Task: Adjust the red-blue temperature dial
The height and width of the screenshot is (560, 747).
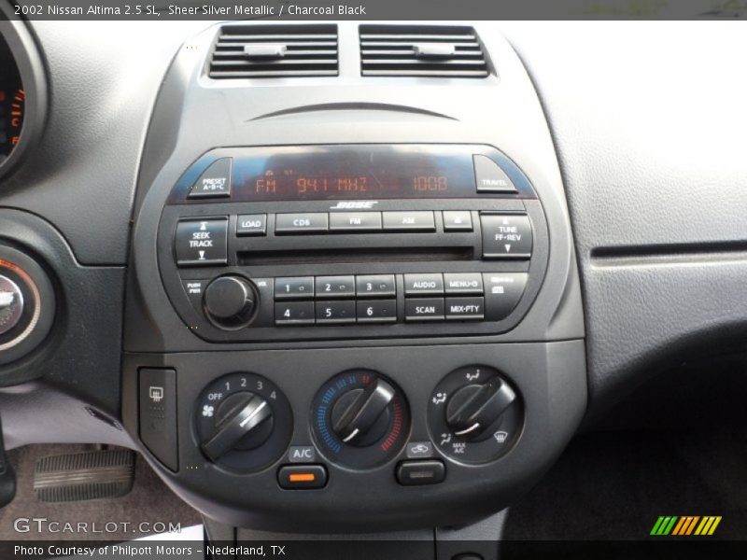Action: [x=359, y=413]
